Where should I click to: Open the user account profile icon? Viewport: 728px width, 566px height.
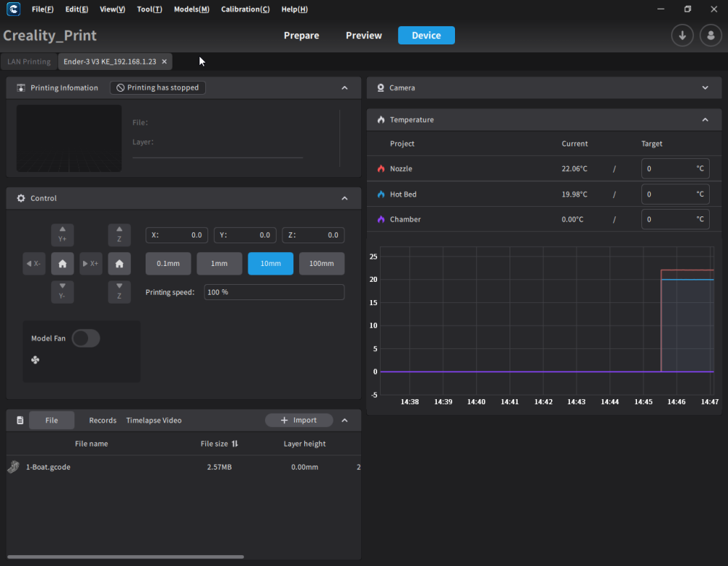point(711,35)
